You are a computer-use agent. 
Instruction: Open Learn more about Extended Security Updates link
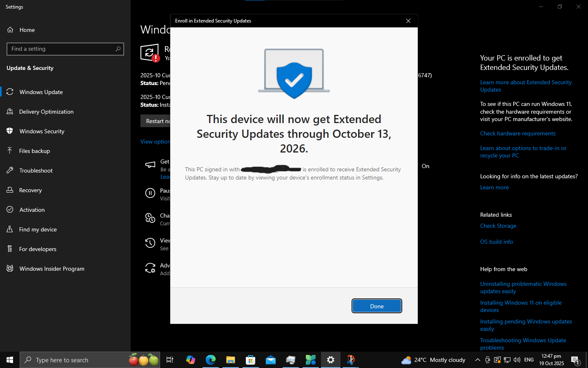[526, 86]
